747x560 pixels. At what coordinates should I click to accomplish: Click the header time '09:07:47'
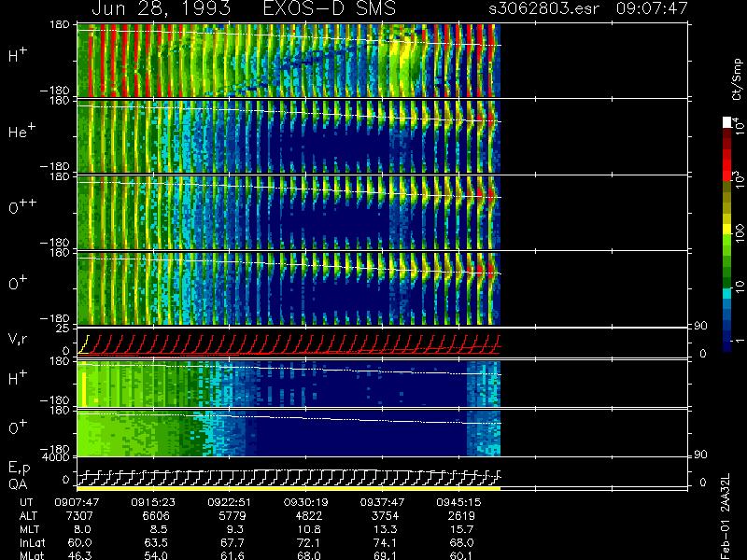pyautogui.click(x=652, y=8)
